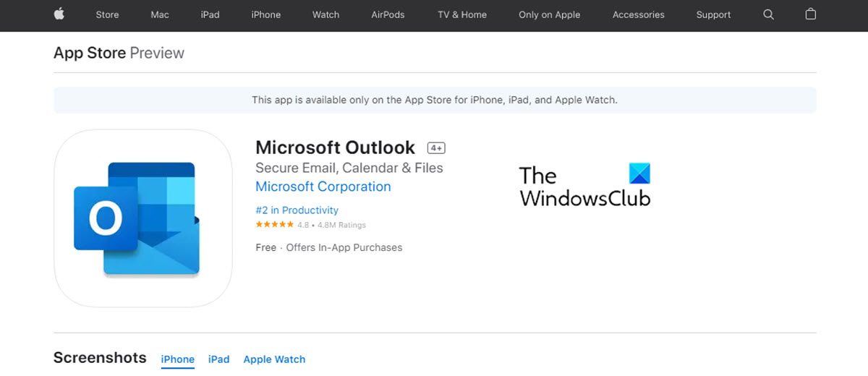Click the 4+ age rating badge

tap(436, 148)
